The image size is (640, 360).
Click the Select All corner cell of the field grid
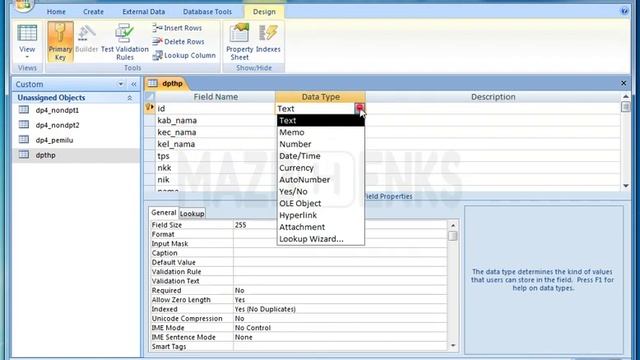point(149,97)
